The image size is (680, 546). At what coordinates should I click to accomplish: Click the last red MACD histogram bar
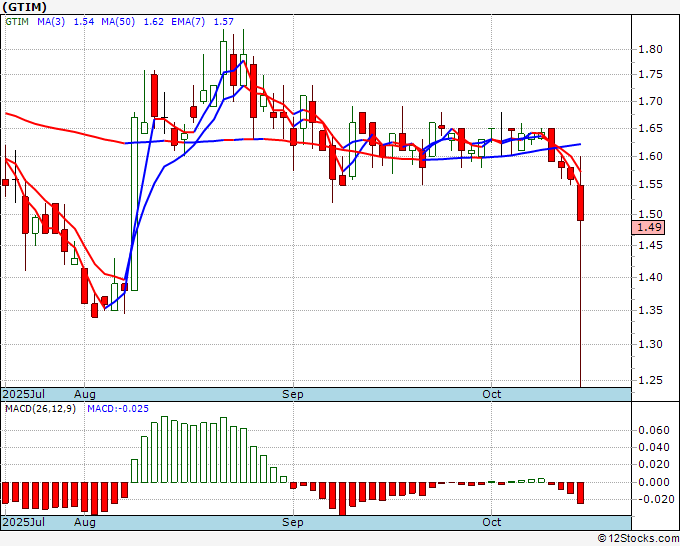tap(580, 493)
